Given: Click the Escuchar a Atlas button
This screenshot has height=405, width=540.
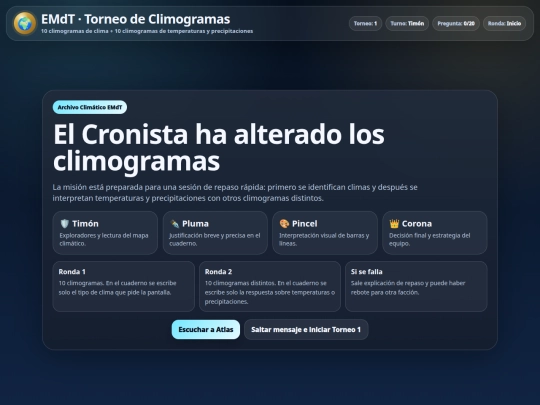Looking at the screenshot, I should [206, 330].
